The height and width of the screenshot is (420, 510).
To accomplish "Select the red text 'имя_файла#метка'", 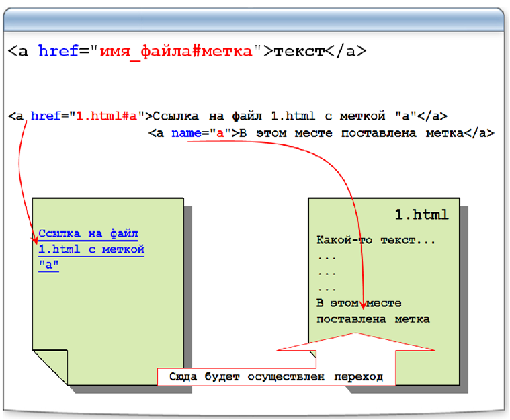I will click(x=176, y=52).
